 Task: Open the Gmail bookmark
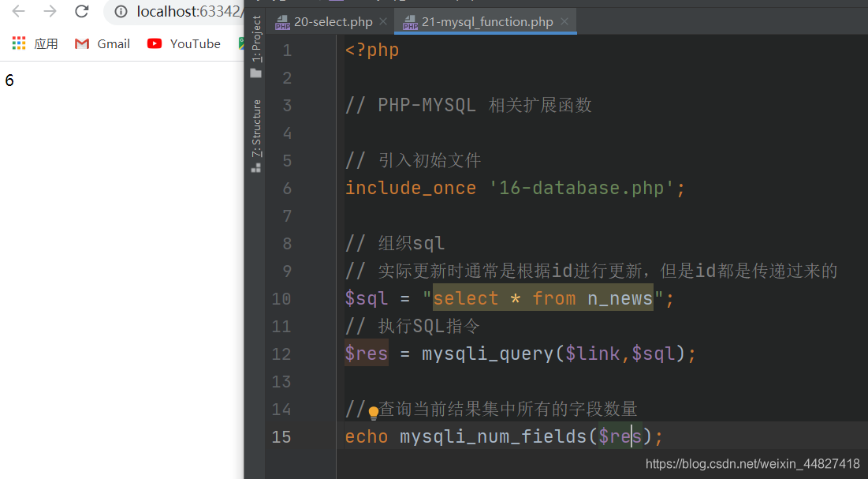(102, 44)
